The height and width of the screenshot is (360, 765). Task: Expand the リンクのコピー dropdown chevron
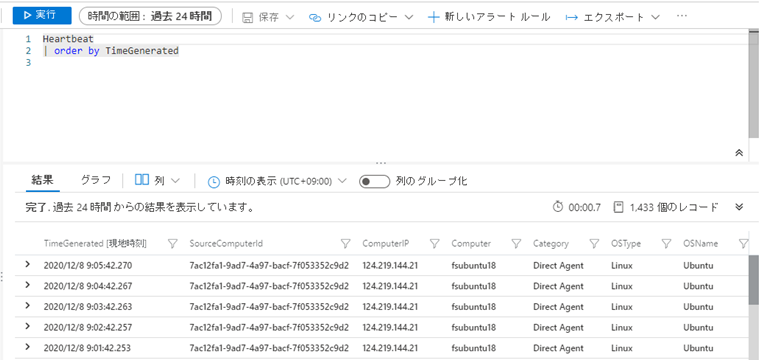pyautogui.click(x=409, y=18)
